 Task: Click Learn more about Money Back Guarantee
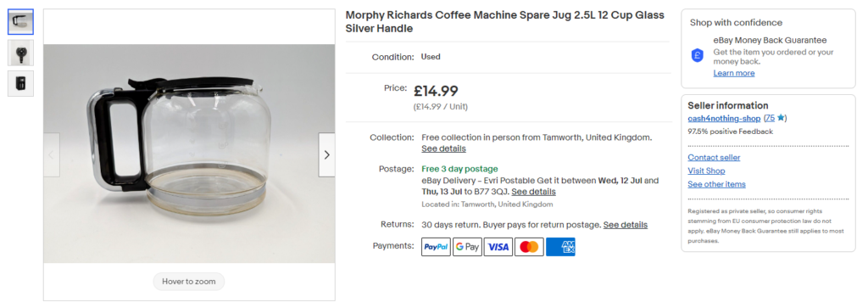[x=733, y=73]
